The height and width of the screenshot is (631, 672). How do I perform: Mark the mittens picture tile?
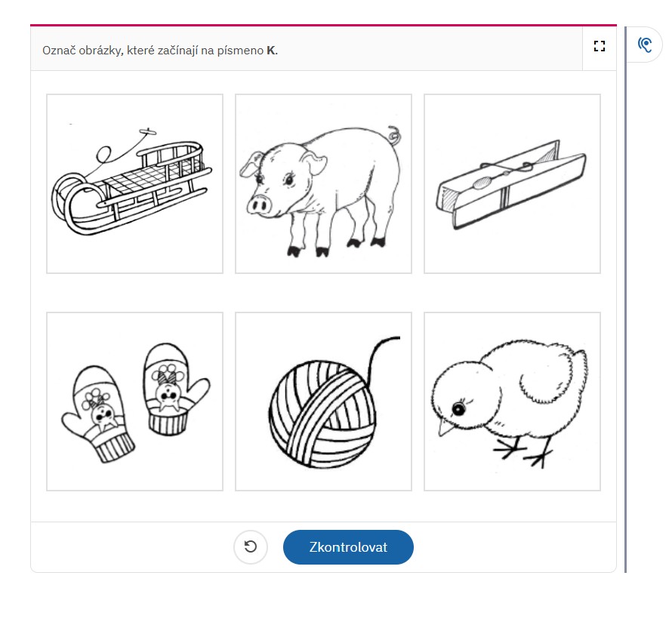[134, 402]
